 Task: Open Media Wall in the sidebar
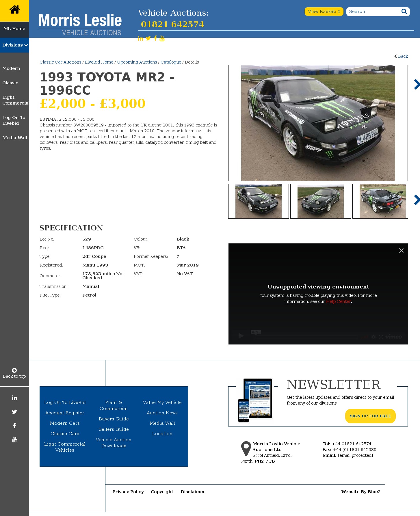pyautogui.click(x=15, y=138)
